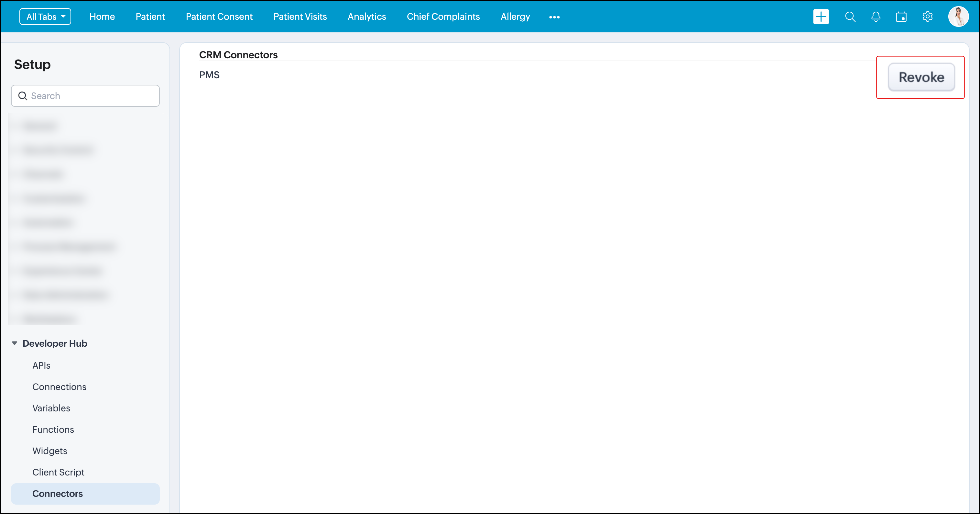980x514 pixels.
Task: Open the notifications bell icon
Action: pyautogui.click(x=876, y=17)
